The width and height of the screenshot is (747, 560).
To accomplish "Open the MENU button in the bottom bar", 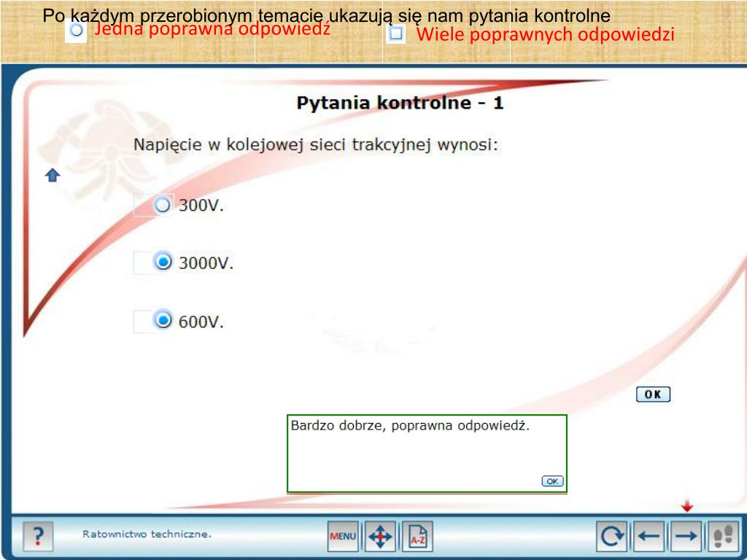I will point(343,536).
